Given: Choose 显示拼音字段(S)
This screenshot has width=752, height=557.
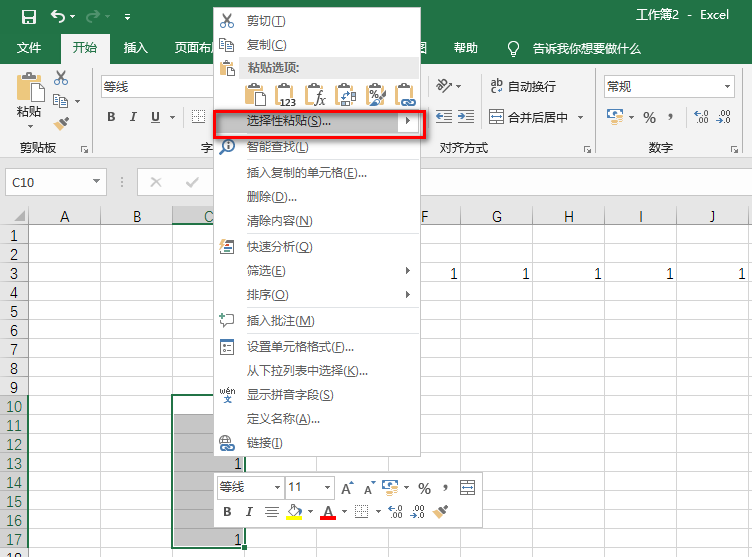Looking at the screenshot, I should [x=317, y=395].
